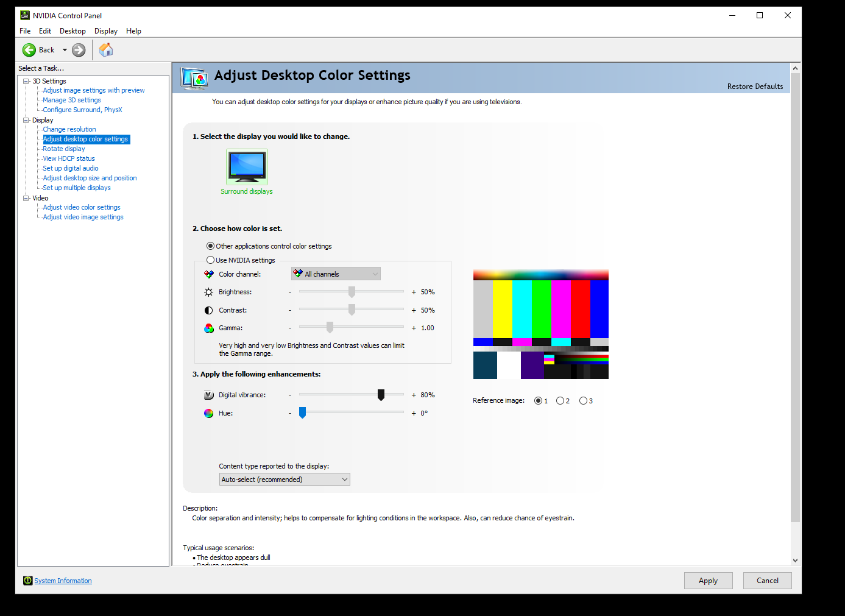Click the Contrast half-circle icon
The image size is (845, 616).
[209, 310]
